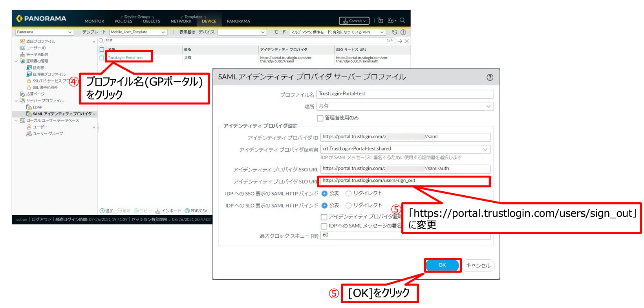Select 公表 for the SLO HTTP binding
Viewport: 644px width, 308px height.
(x=325, y=205)
